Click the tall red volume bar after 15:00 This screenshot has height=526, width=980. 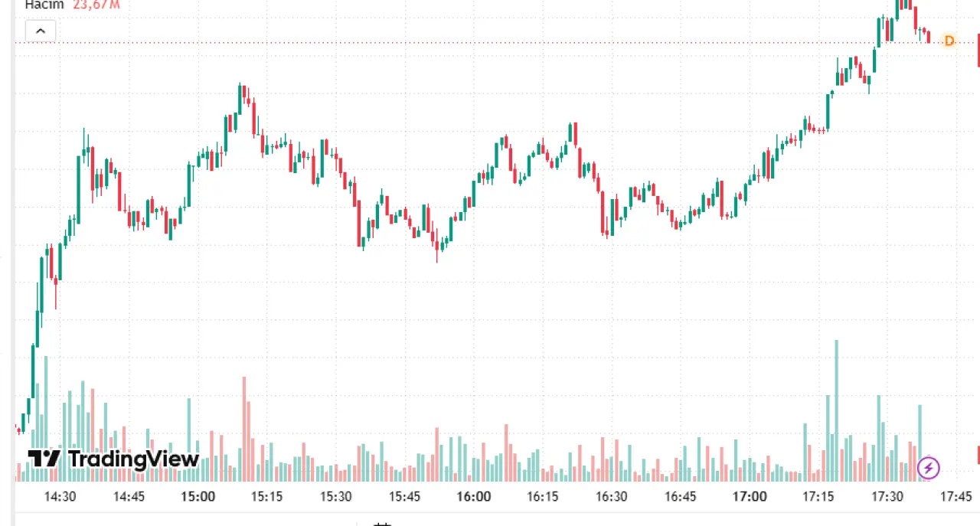[x=244, y=429]
